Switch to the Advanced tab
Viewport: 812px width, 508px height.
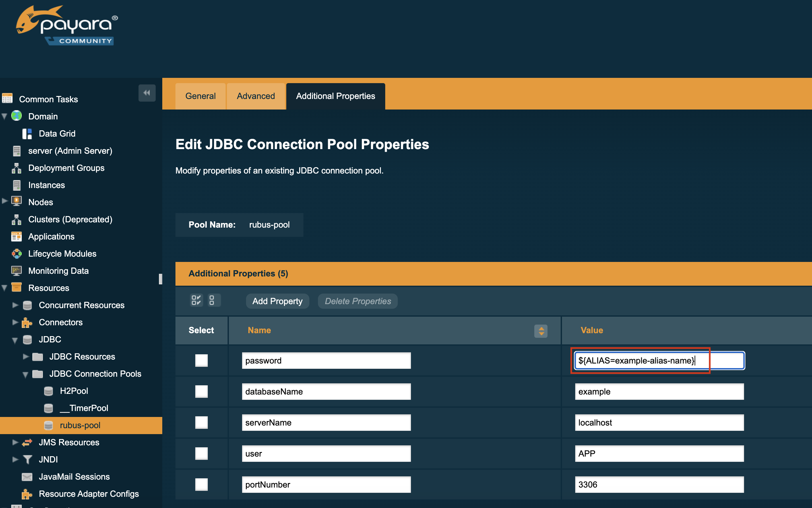256,95
